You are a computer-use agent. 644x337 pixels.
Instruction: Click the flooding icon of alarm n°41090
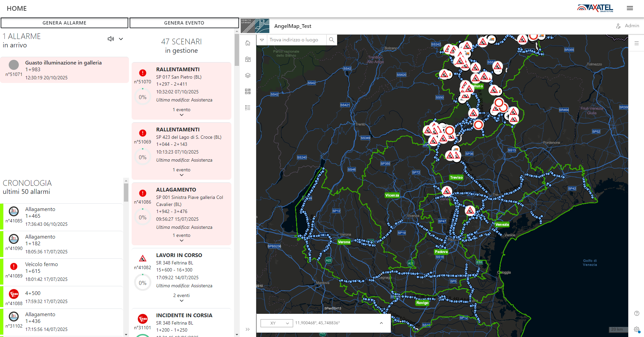tap(14, 239)
